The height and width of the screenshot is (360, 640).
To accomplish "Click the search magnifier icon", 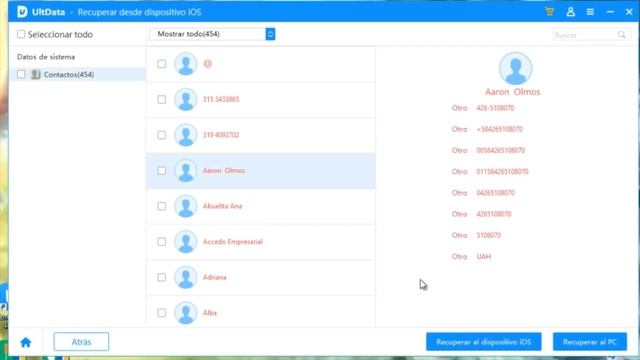I will (x=622, y=35).
